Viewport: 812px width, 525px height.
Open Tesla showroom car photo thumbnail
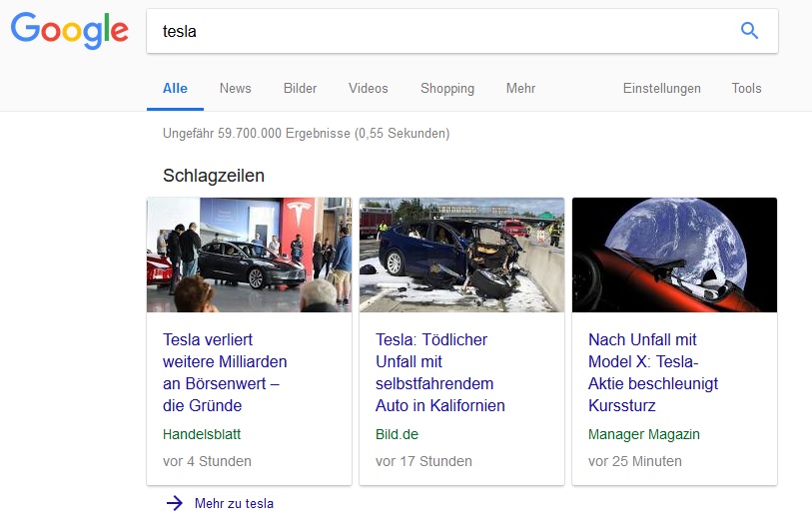(x=249, y=255)
